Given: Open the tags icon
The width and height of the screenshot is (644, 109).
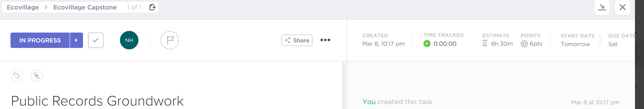Looking at the screenshot, I should point(17,76).
